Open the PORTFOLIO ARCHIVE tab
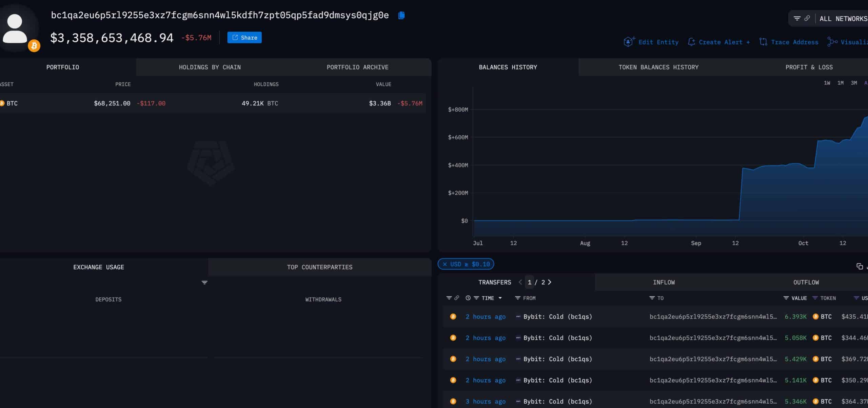 pos(357,67)
